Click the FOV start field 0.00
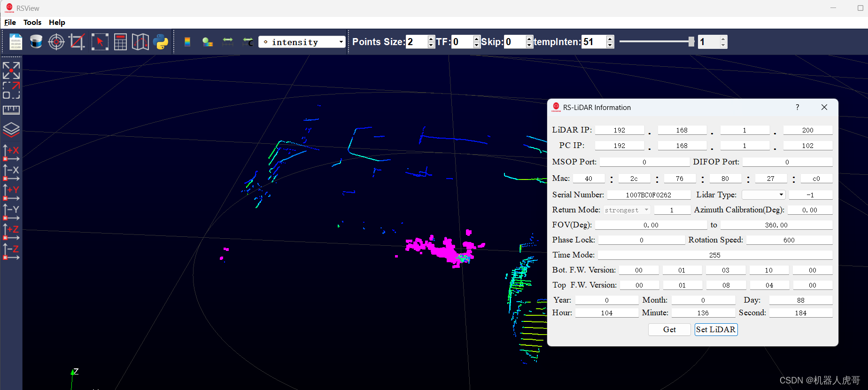 651,225
